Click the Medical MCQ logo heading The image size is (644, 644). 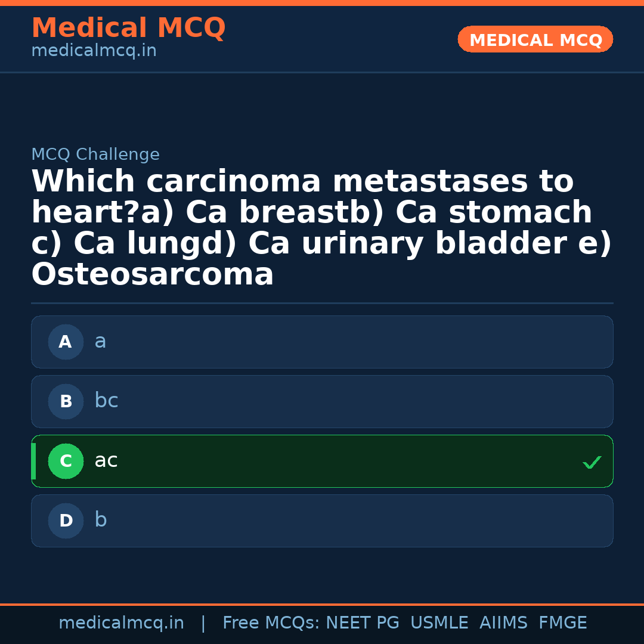128,28
